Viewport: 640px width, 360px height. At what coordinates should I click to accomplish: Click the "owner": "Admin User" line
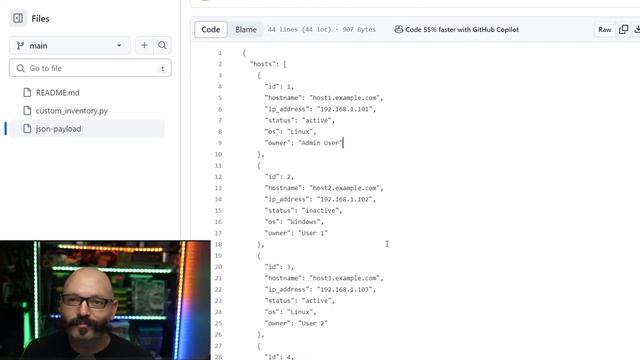coord(304,143)
